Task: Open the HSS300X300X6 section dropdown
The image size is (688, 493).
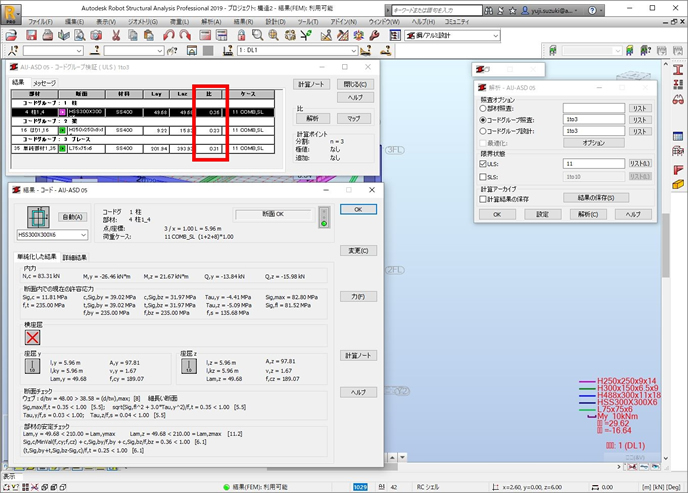Action: (83, 235)
